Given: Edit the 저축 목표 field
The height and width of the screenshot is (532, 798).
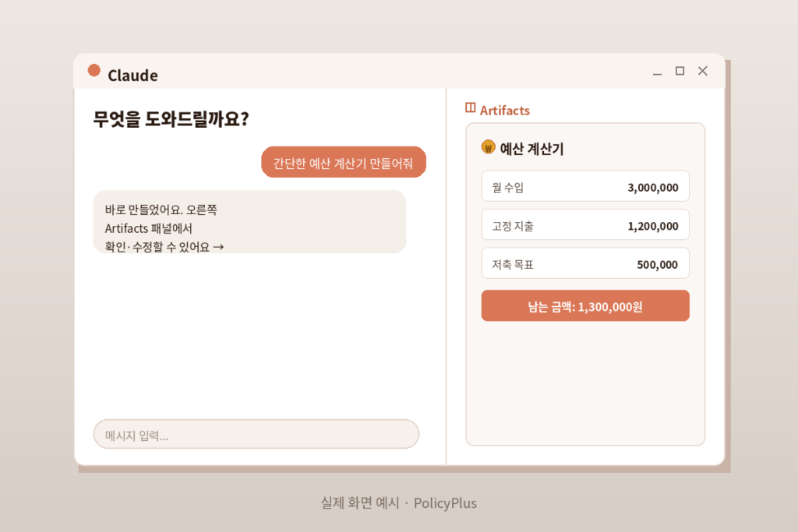Looking at the screenshot, I should tap(585, 263).
